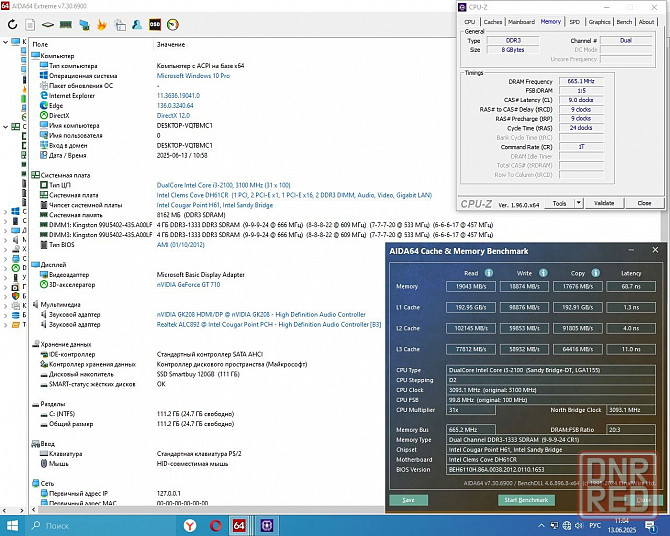
Task: Open the Bench tab in CPU-Z
Action: pos(624,22)
